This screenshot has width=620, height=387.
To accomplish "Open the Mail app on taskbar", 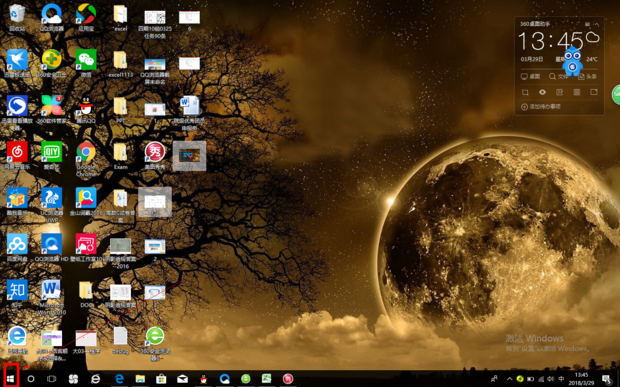I will tap(182, 379).
